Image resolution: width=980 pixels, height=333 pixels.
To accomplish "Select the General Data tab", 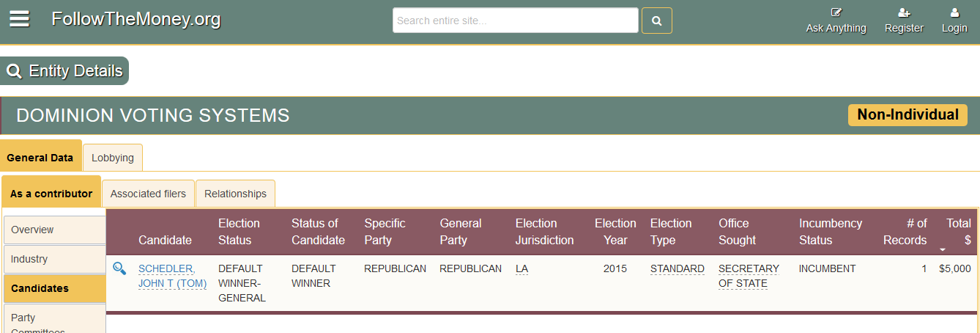I will click(40, 155).
